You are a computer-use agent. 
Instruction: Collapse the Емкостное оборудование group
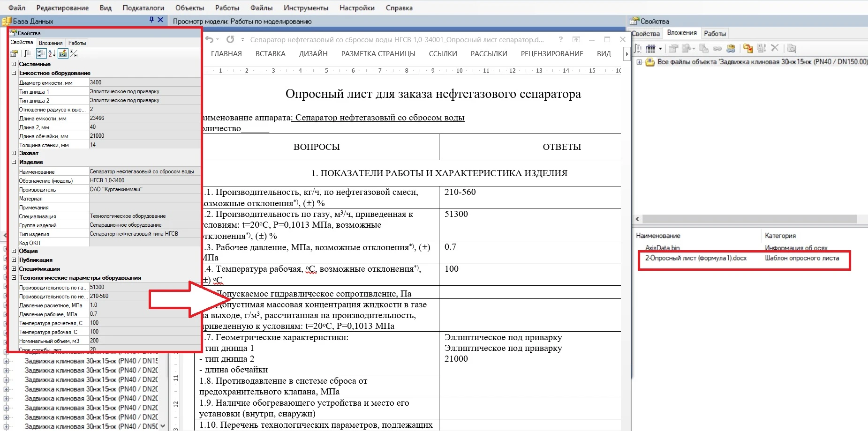point(14,73)
